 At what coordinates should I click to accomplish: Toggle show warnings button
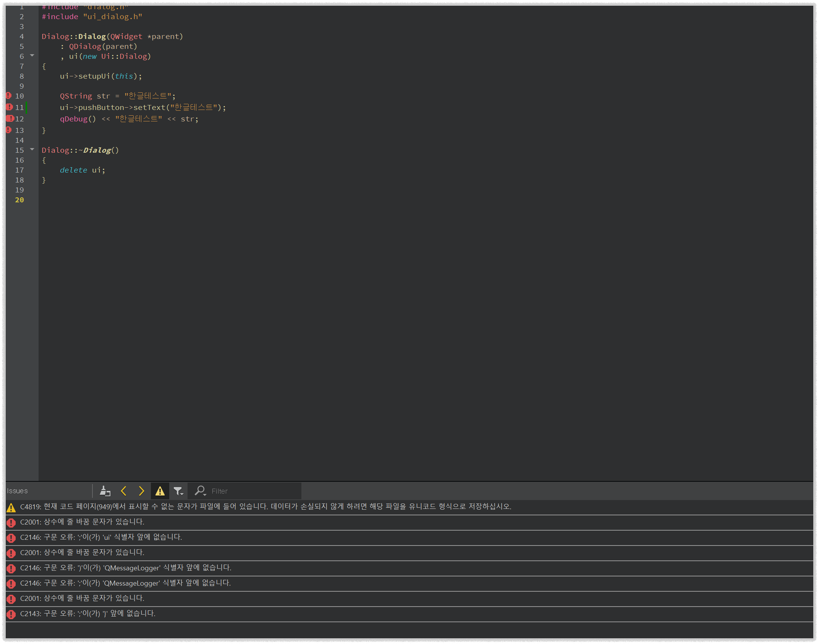[x=160, y=491]
